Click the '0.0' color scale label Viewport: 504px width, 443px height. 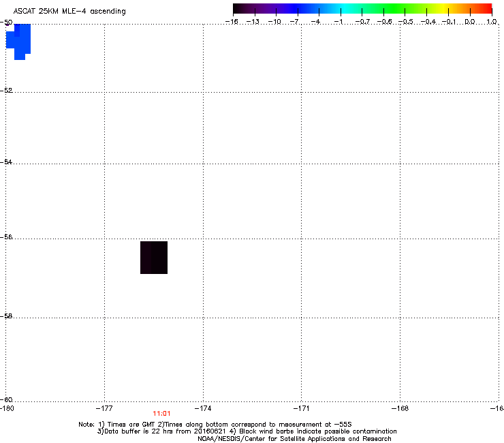point(470,22)
